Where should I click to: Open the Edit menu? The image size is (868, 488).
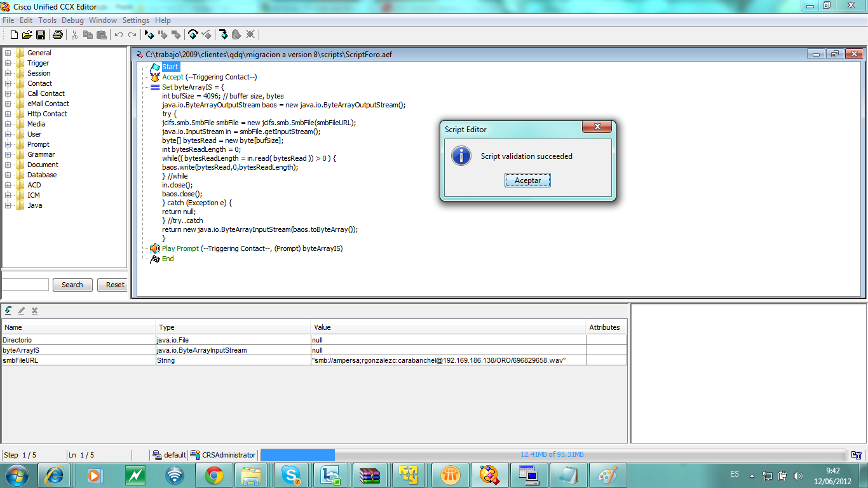pyautogui.click(x=26, y=20)
